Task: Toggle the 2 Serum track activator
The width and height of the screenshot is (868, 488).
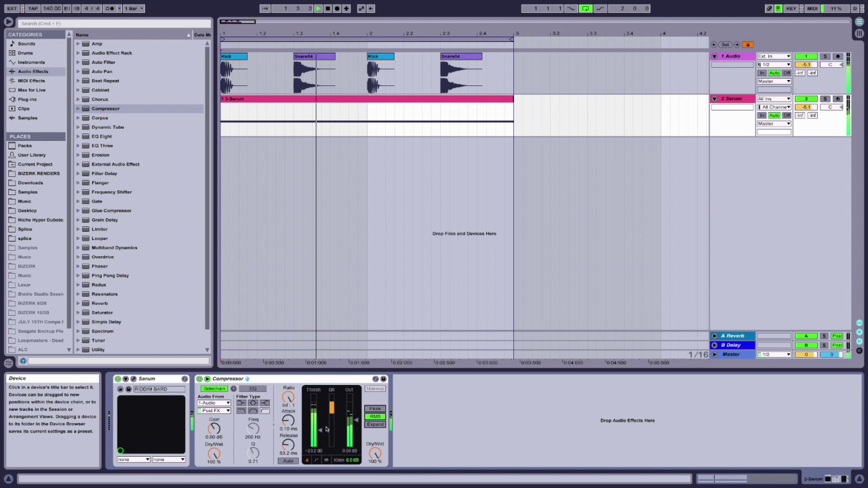Action: [x=806, y=99]
